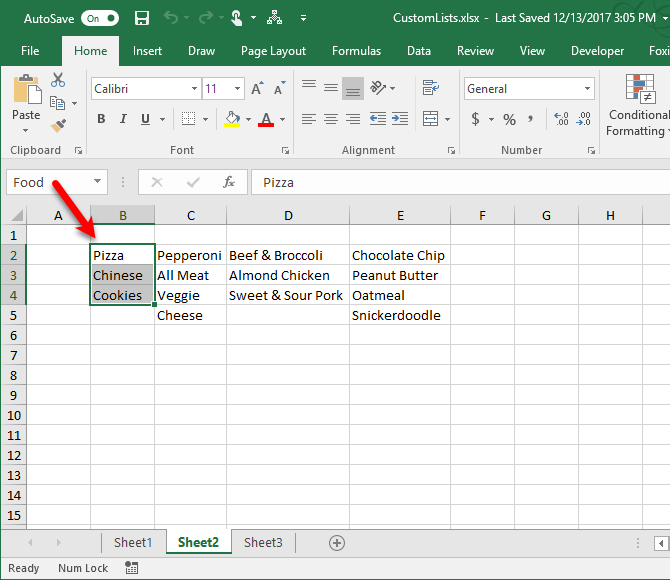Click the Percent Style icon
Screen dimensions: 670x580
[509, 119]
